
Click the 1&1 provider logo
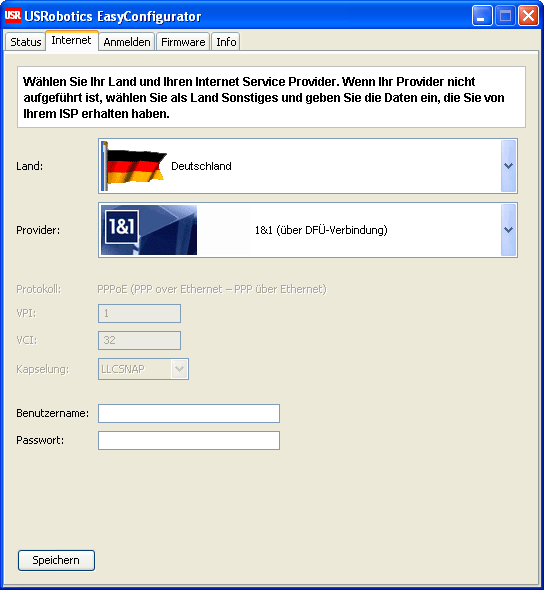149,230
